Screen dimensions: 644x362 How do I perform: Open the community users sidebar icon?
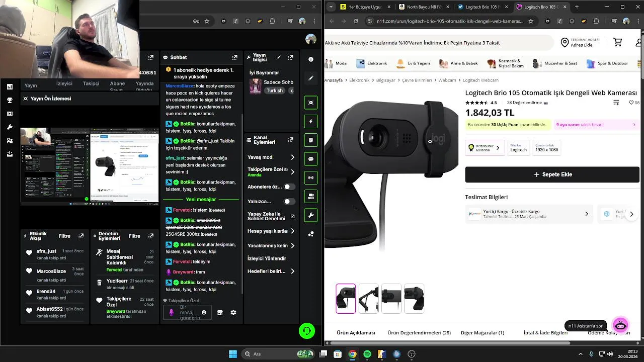click(10, 141)
